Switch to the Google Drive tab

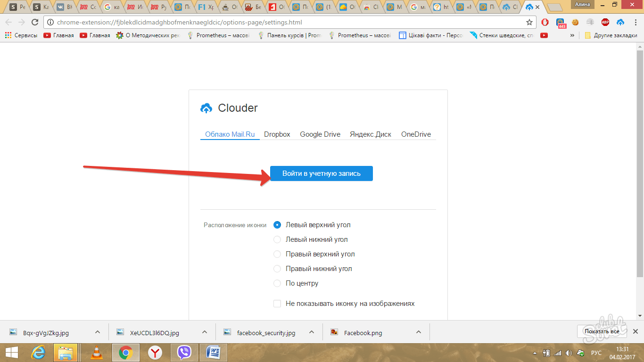click(x=320, y=134)
